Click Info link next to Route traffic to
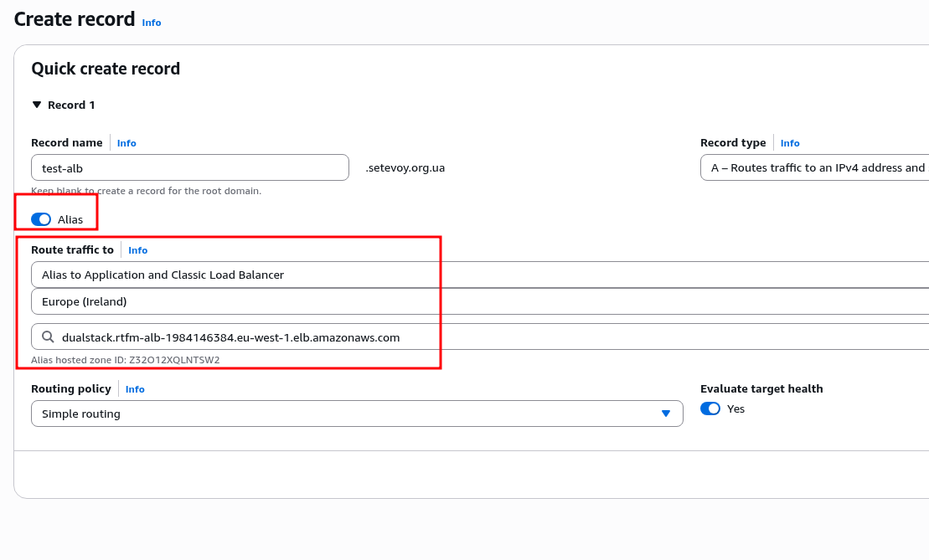 pos(137,250)
